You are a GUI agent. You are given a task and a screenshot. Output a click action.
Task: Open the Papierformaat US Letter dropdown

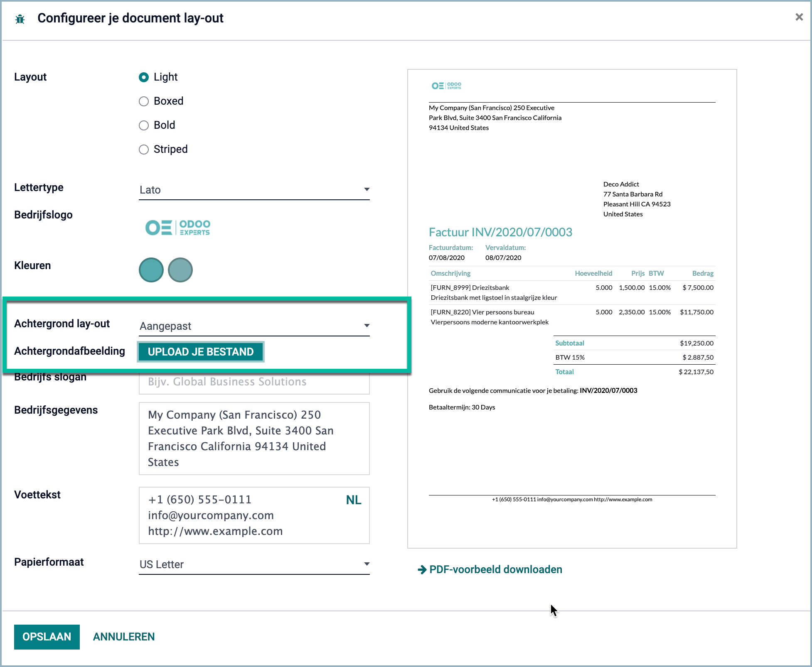(x=254, y=564)
